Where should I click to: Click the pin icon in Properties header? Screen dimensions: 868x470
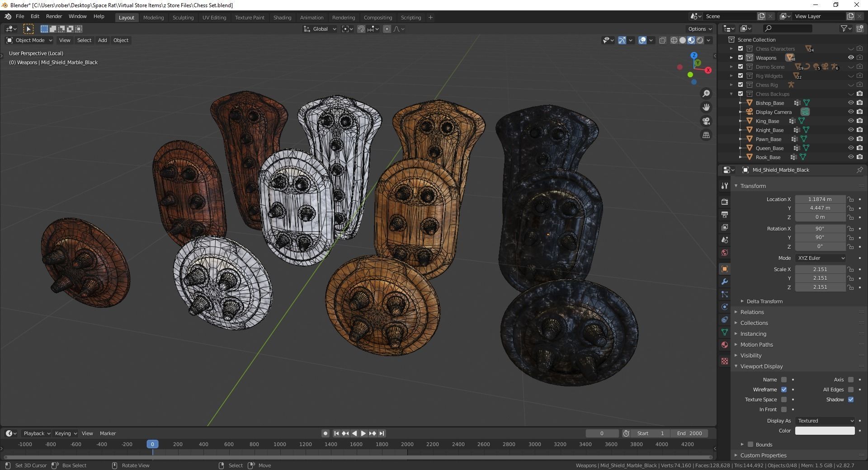click(x=859, y=170)
